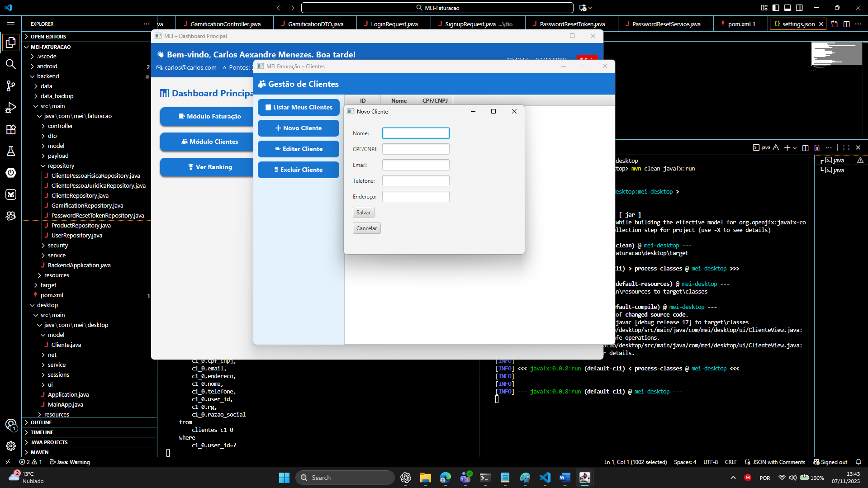
Task: Expand the security folder
Action: coord(58,245)
